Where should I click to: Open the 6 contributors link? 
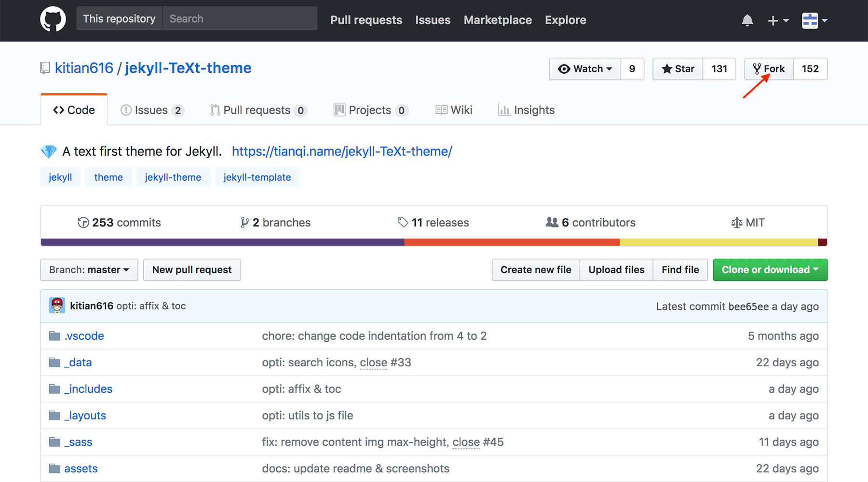click(x=591, y=222)
